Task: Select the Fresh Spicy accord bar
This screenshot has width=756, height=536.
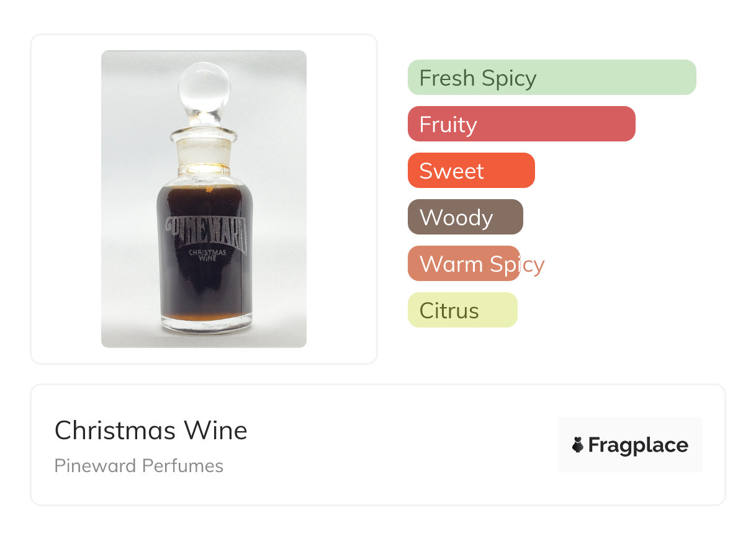Action: pos(552,78)
